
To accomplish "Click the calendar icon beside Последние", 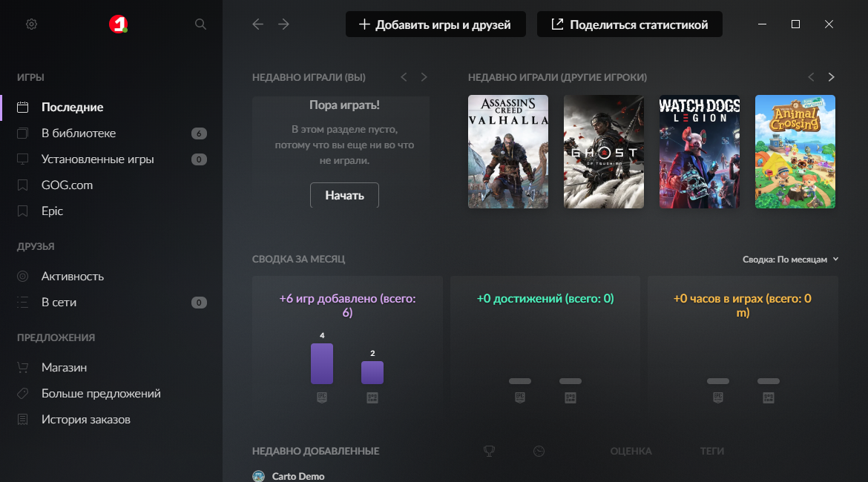I will coord(23,108).
